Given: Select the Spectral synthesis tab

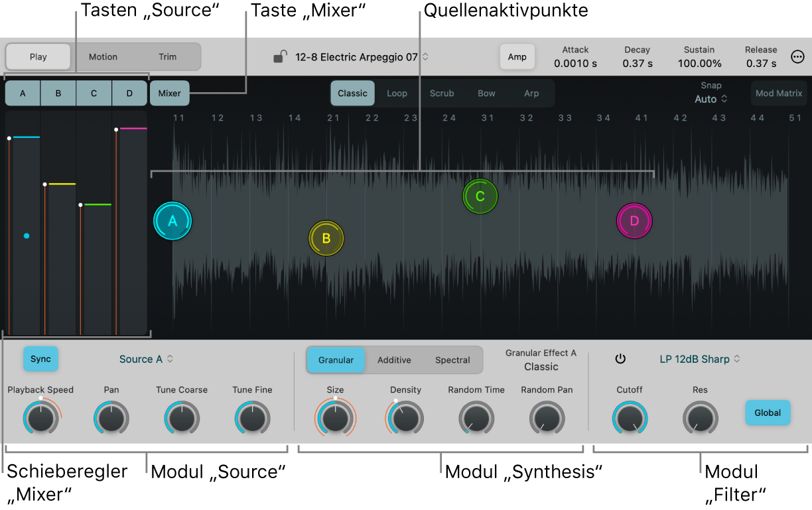Looking at the screenshot, I should tap(452, 360).
